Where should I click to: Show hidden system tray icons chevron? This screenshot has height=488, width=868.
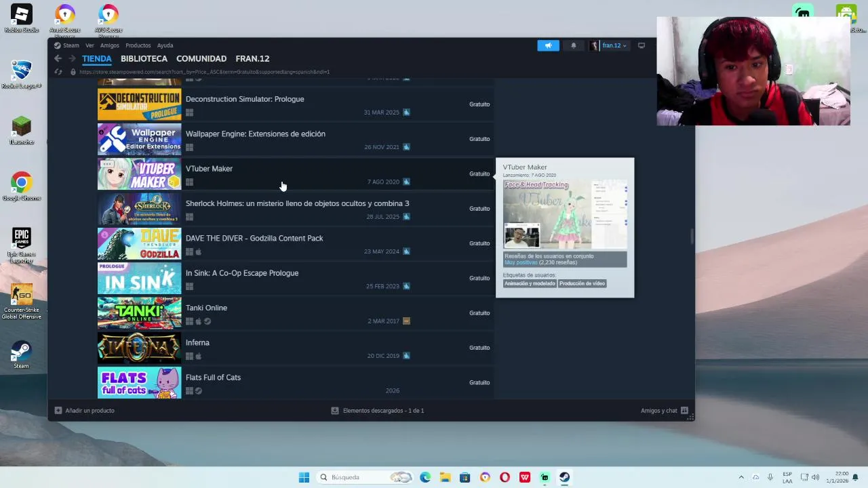(741, 477)
